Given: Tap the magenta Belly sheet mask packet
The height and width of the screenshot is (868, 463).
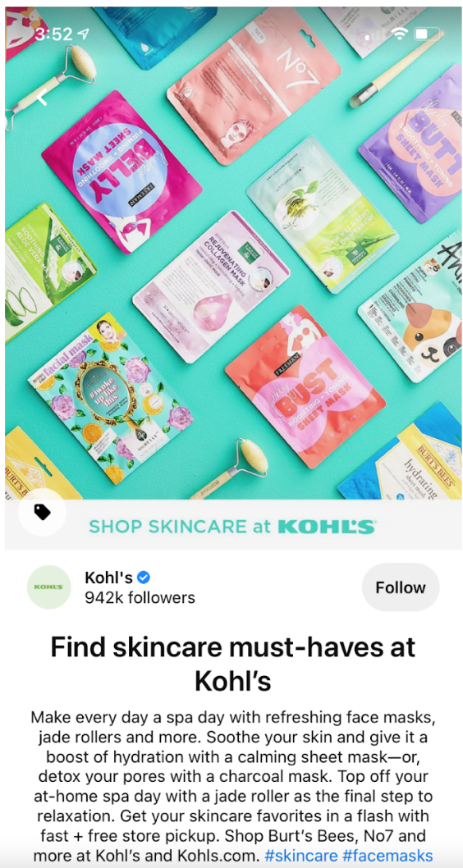Looking at the screenshot, I should coord(121,172).
